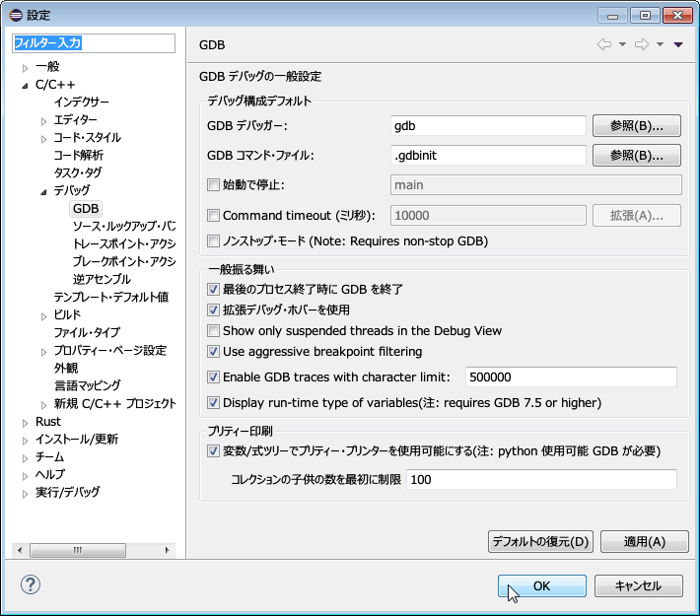Expand the 実行/デバッグ tree node
The width and height of the screenshot is (700, 616).
(x=25, y=494)
